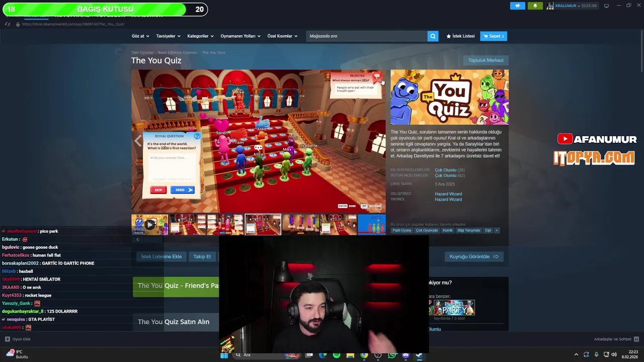This screenshot has width=644, height=362.
Task: Expand the Kategoriler dropdown menu
Action: pos(200,36)
